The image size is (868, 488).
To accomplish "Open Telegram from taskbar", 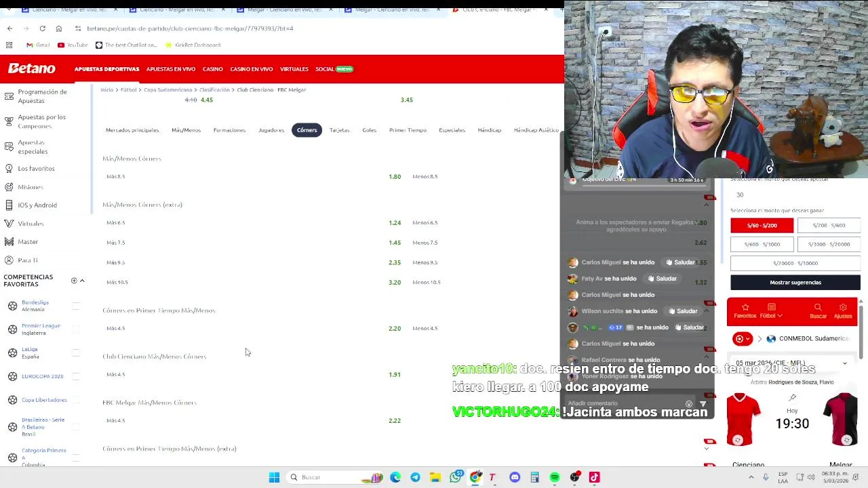I will click(x=415, y=477).
